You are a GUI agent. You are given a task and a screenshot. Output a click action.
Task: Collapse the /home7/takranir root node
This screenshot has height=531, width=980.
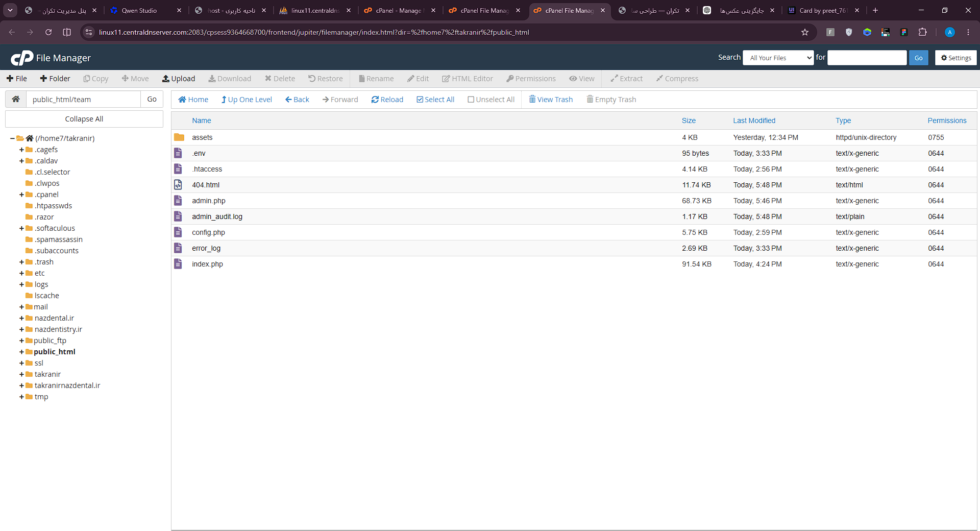coord(12,138)
